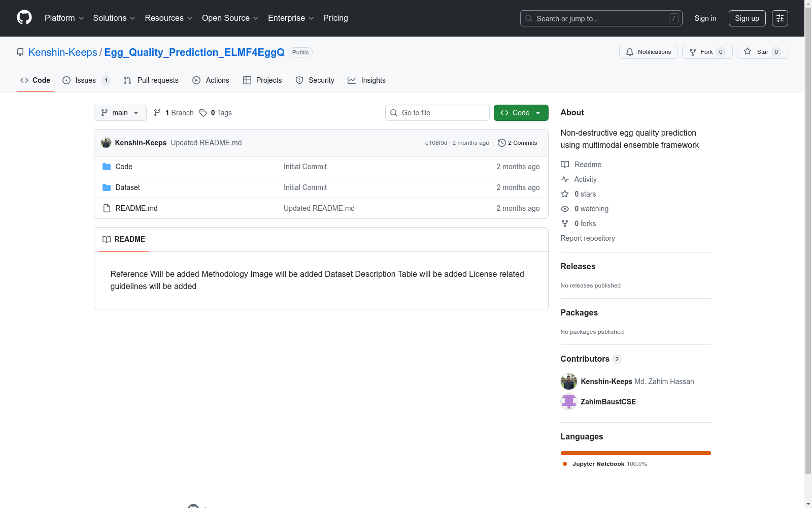Open commit e108f9d
Viewport: 812px width, 508px height.
[x=436, y=143]
